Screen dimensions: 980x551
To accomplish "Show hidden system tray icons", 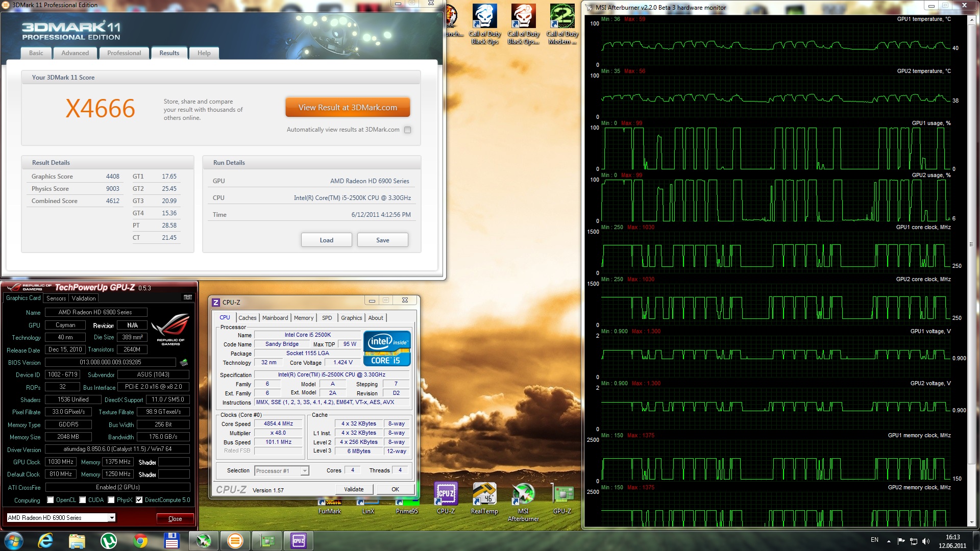I will pyautogui.click(x=889, y=541).
